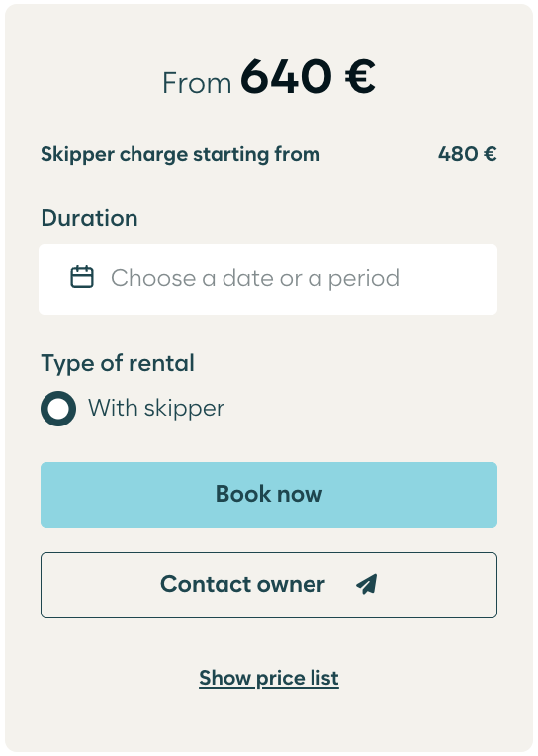Click Choose a date or a period placeholder

click(255, 278)
